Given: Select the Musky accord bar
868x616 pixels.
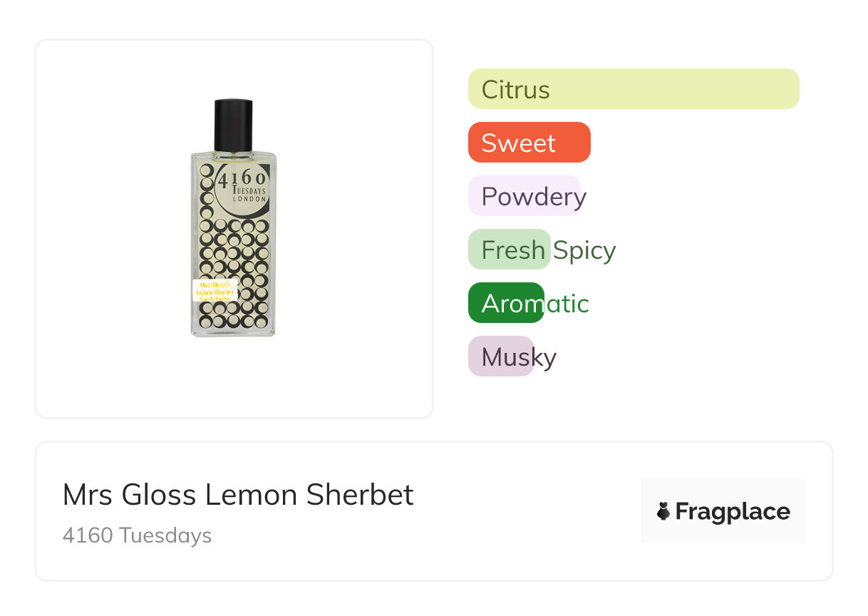Looking at the screenshot, I should click(500, 356).
